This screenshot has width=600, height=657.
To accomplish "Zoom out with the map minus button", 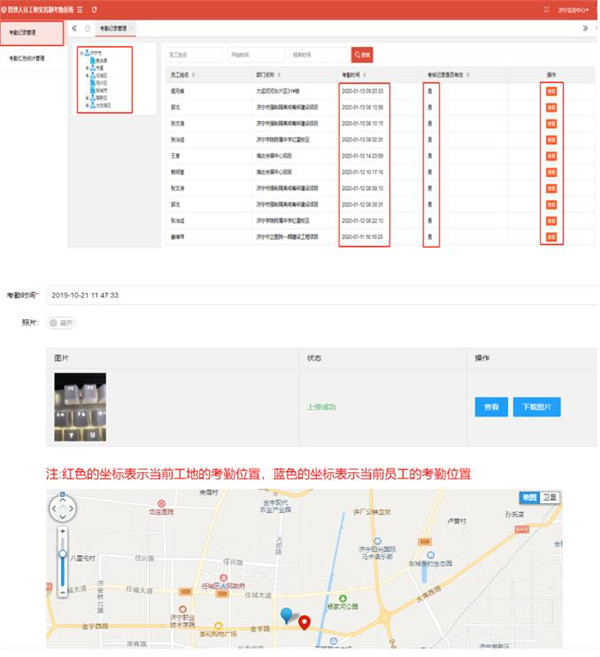I will click(62, 593).
